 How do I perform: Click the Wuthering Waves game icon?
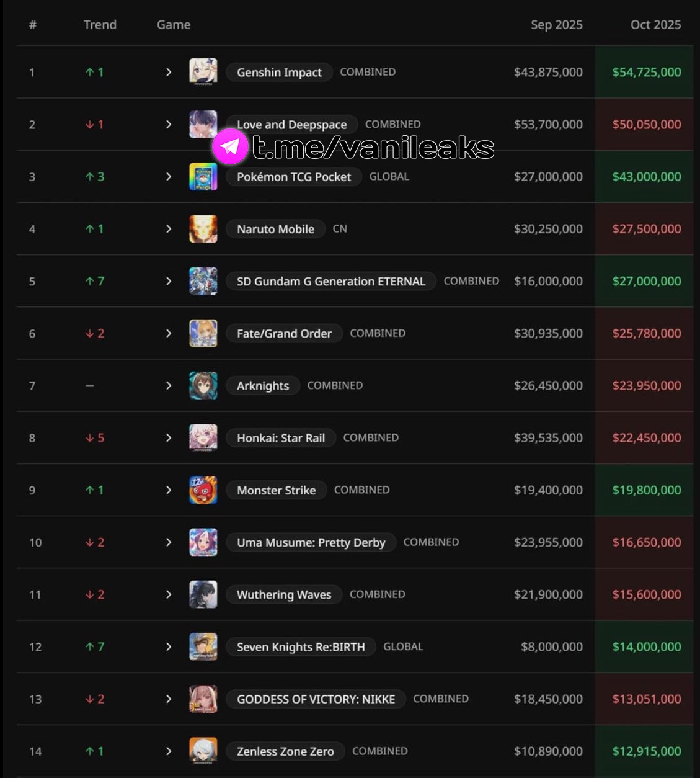[x=203, y=594]
